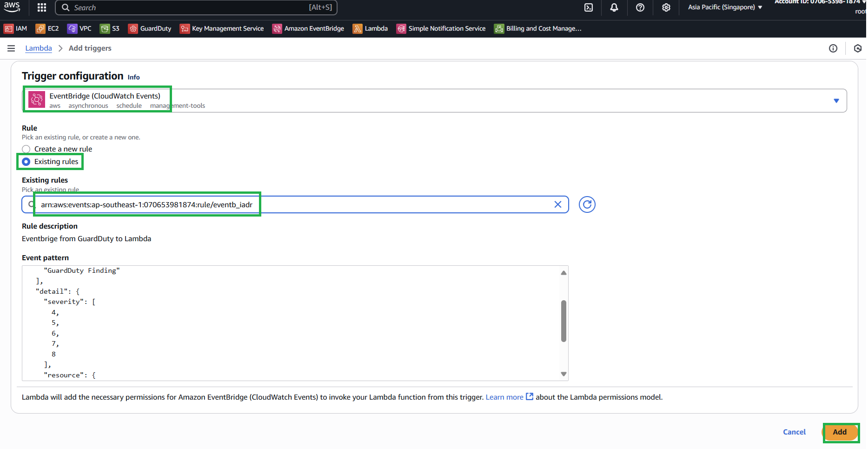This screenshot has width=868, height=474.
Task: Open VPC service shortcut
Action: (80, 29)
